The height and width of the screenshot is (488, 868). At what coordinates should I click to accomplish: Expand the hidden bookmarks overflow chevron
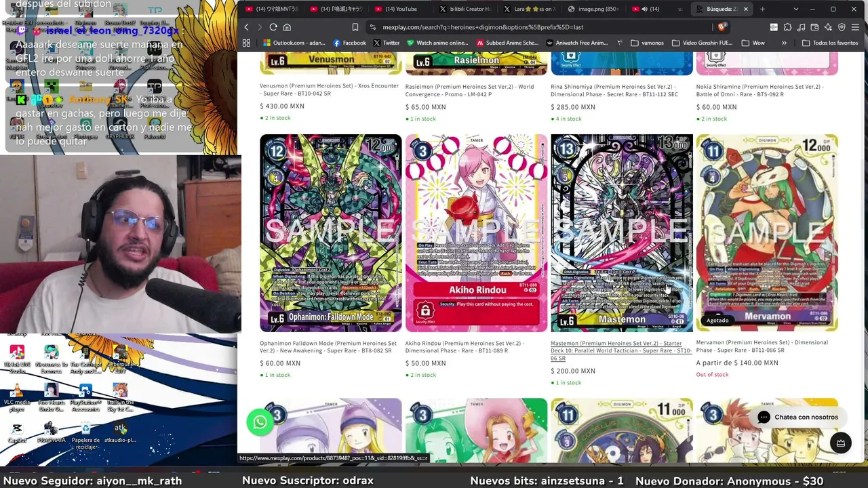pyautogui.click(x=784, y=43)
